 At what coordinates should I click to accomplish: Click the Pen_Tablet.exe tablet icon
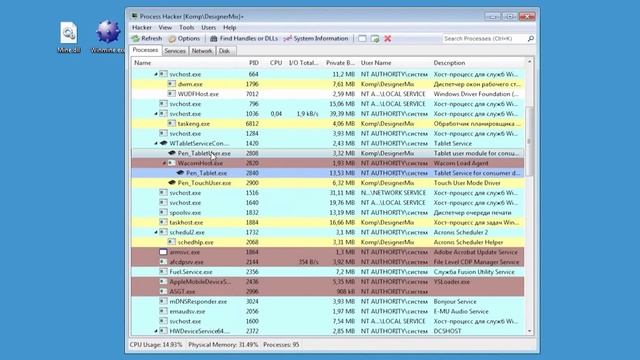pyautogui.click(x=180, y=173)
